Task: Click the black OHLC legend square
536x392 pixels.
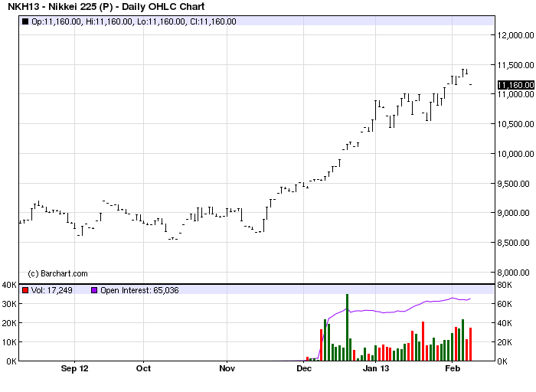Action: 25,21
